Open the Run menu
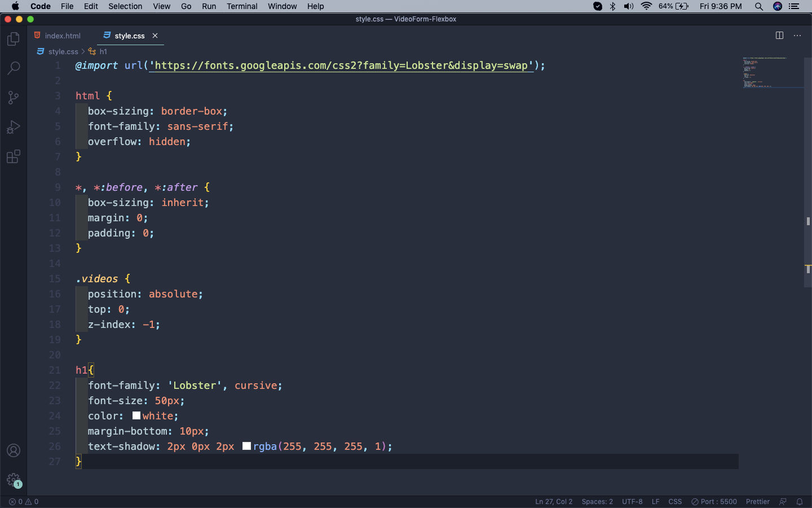 tap(209, 6)
